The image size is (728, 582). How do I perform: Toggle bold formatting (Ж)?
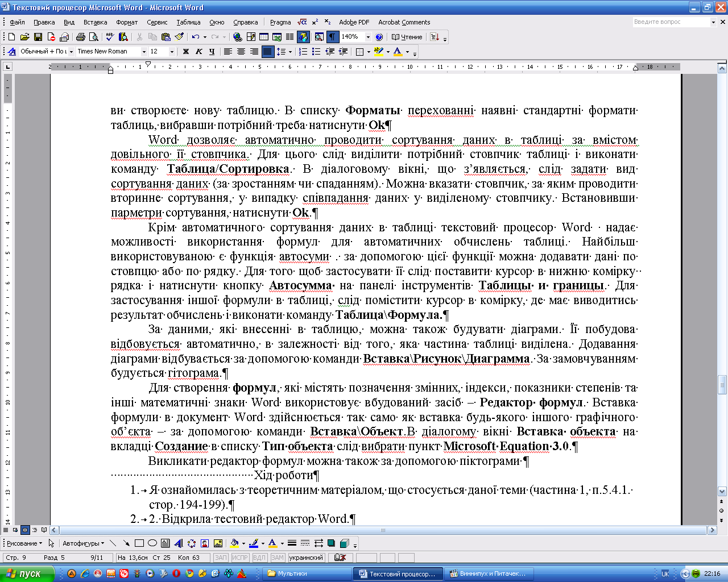(185, 52)
